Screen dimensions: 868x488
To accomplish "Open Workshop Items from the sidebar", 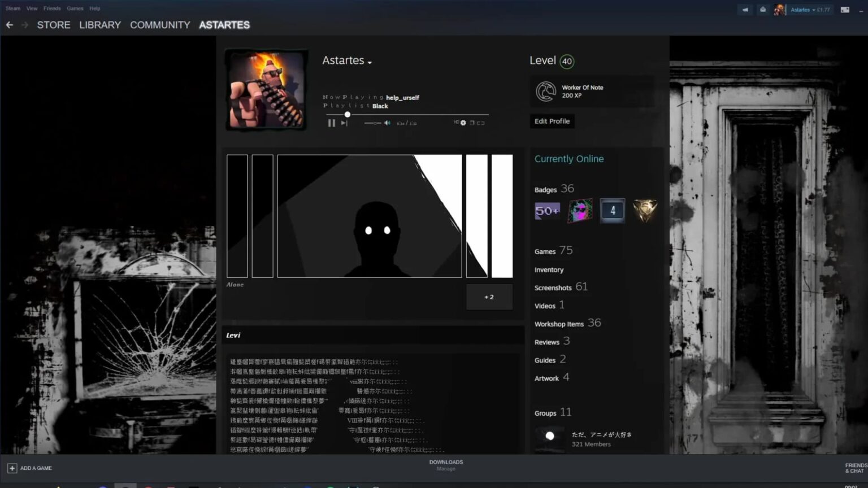I will [559, 324].
